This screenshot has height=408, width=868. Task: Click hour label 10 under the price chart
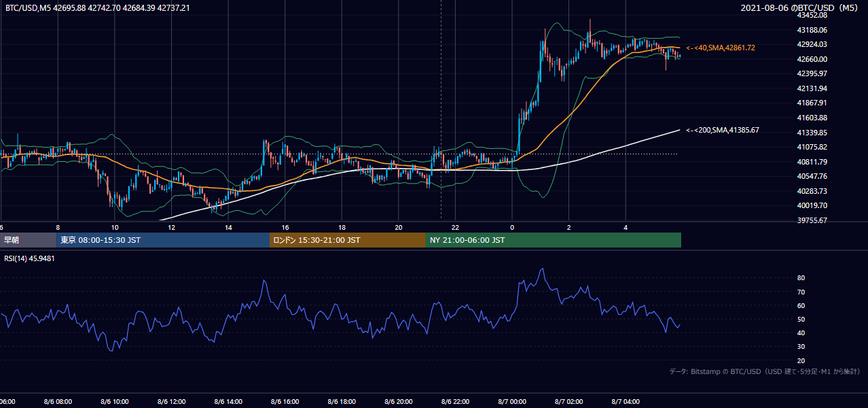click(x=115, y=227)
